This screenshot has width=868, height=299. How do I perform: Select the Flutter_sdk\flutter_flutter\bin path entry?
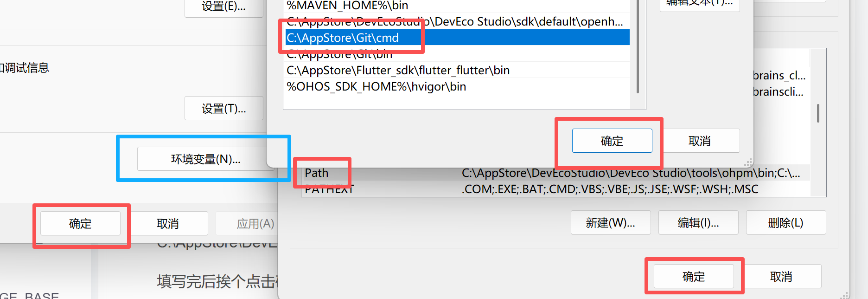[456, 70]
